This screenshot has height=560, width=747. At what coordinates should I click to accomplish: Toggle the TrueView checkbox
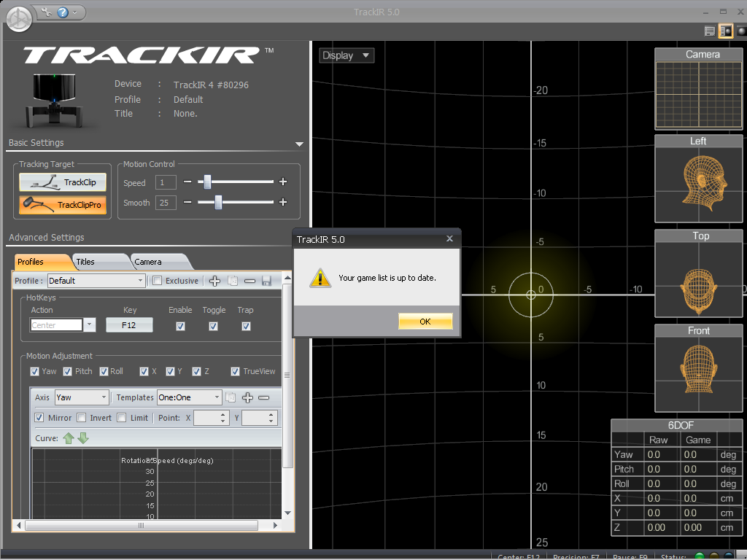point(236,371)
